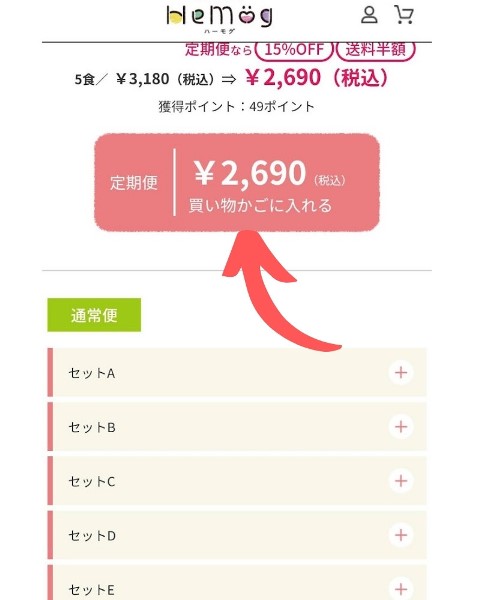Click the 送料半額 badge
480x600 pixels.
(x=376, y=50)
